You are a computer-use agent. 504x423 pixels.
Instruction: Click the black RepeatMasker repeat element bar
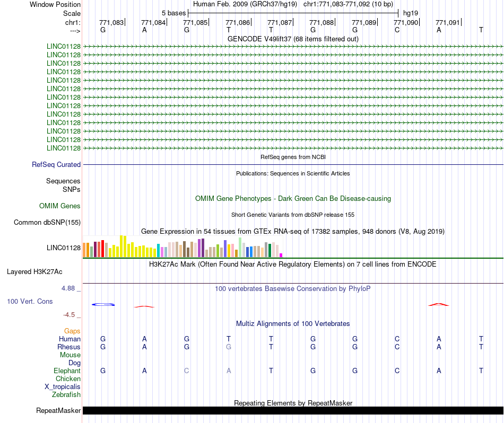point(293,411)
